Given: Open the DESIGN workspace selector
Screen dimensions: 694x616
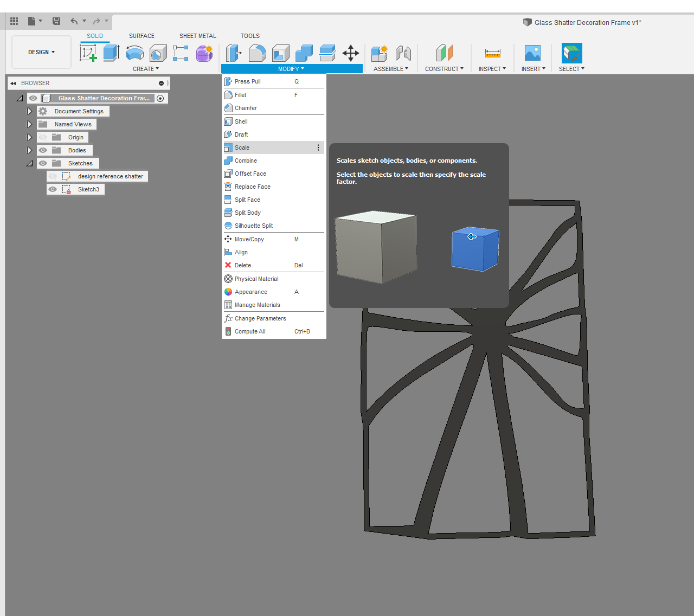Looking at the screenshot, I should click(41, 52).
